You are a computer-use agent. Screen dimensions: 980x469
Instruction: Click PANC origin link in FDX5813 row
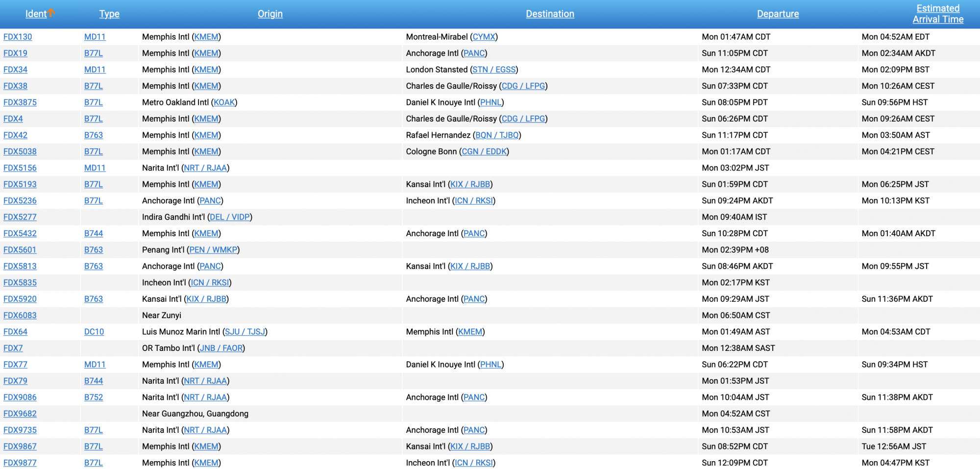pyautogui.click(x=210, y=267)
